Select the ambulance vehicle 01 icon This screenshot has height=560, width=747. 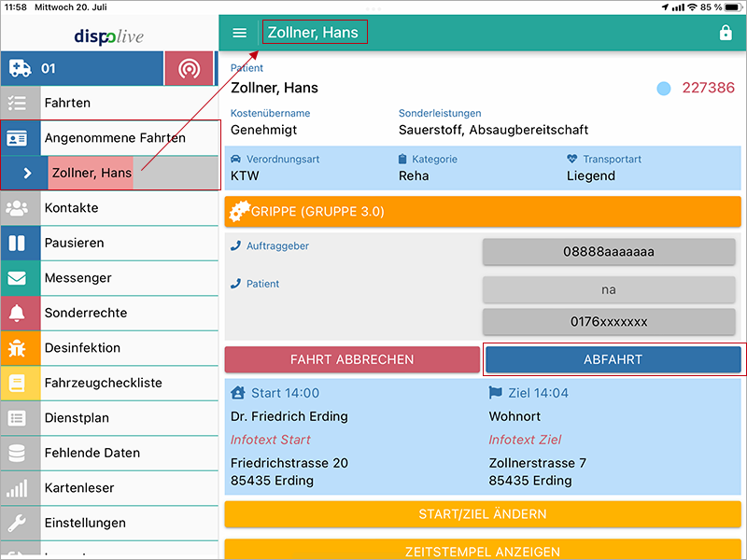[21, 68]
